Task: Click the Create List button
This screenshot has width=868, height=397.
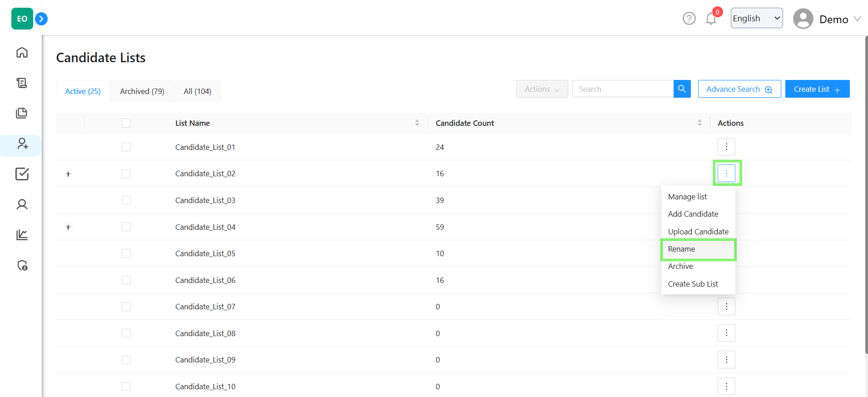Action: 817,89
